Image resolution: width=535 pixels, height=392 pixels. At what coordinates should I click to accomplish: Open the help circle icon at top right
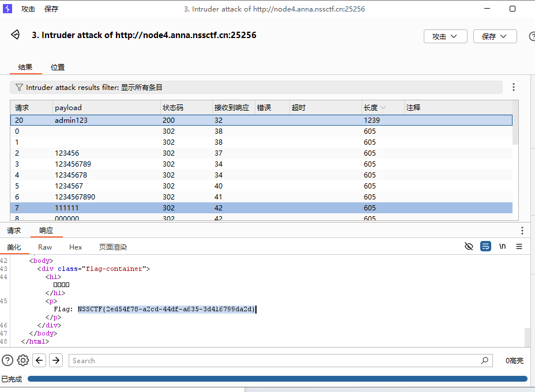click(x=532, y=36)
